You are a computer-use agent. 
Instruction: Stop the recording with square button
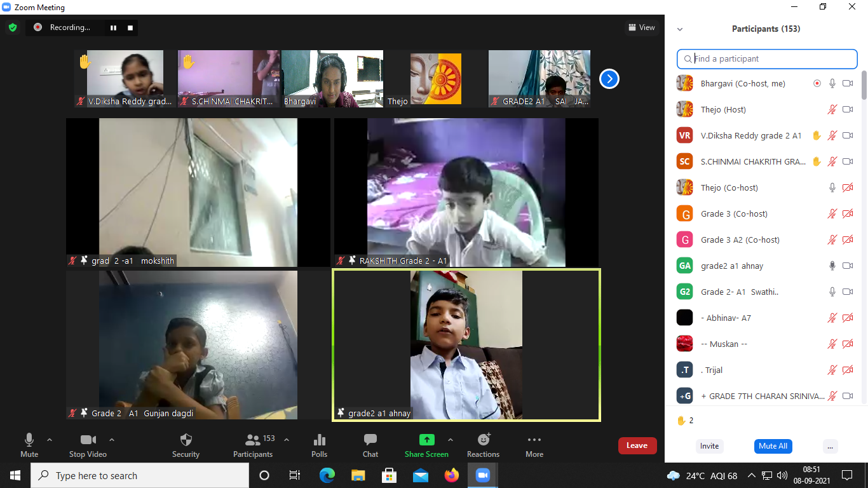[x=130, y=27]
